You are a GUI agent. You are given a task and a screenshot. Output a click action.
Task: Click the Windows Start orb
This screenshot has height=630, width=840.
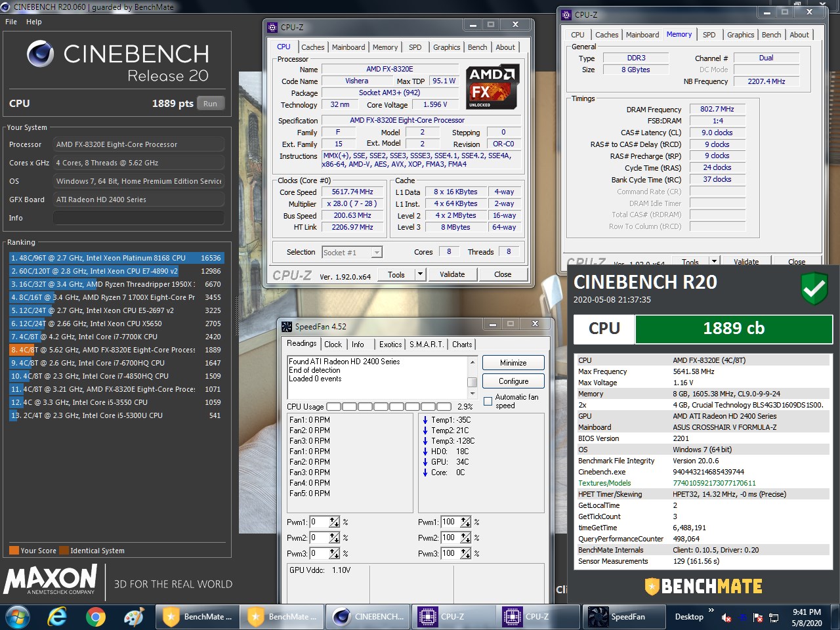18,617
